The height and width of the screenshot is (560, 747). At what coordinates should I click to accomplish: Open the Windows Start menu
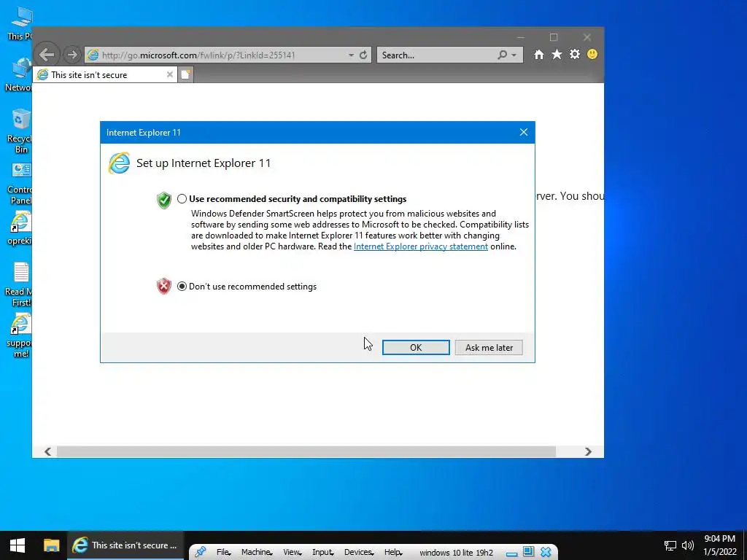(x=18, y=545)
